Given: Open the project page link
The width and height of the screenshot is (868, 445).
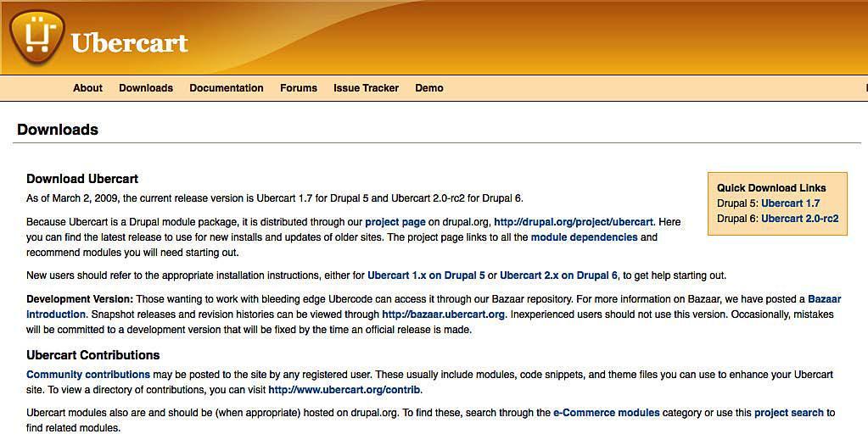Looking at the screenshot, I should coord(395,222).
